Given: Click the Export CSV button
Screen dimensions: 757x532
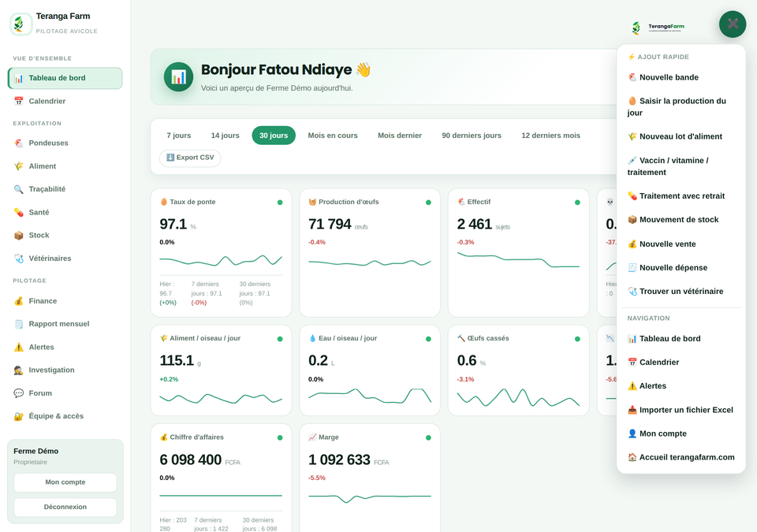Looking at the screenshot, I should pyautogui.click(x=190, y=158).
